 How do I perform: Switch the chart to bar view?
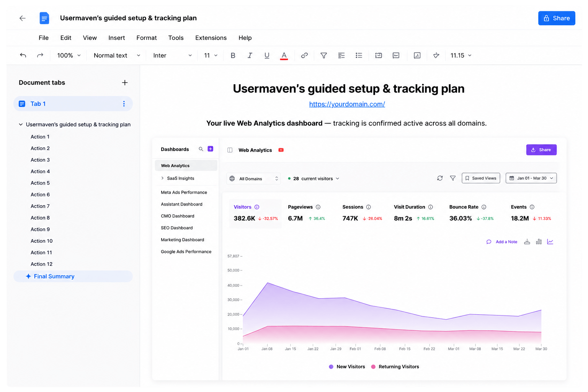539,242
